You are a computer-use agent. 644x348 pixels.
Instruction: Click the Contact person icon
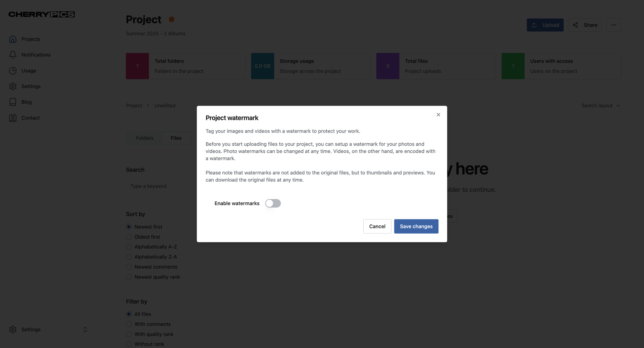[13, 118]
